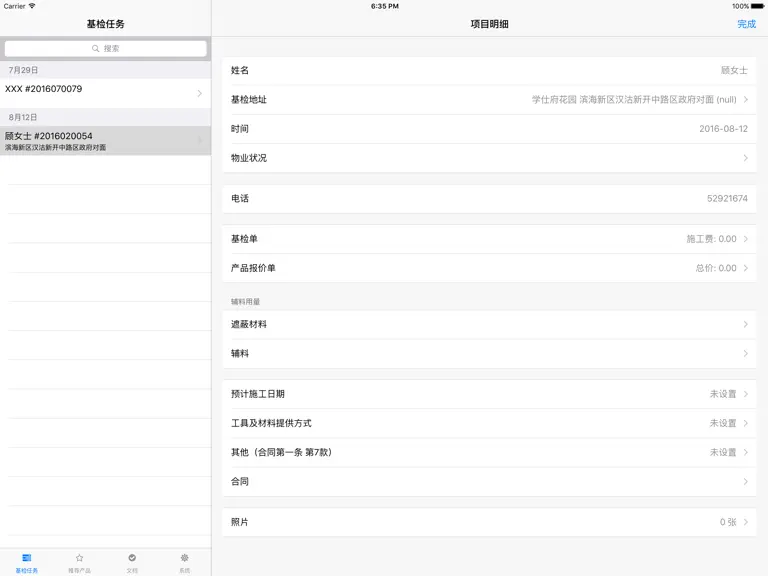Screen dimensions: 768x576
Task: Open 其他 (合同第一条 第7款) setting
Action: point(489,452)
